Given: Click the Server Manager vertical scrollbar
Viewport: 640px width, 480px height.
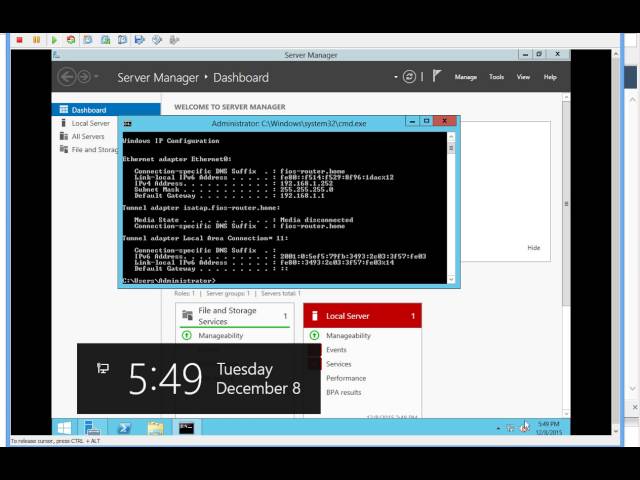Looking at the screenshot, I should 566,204.
